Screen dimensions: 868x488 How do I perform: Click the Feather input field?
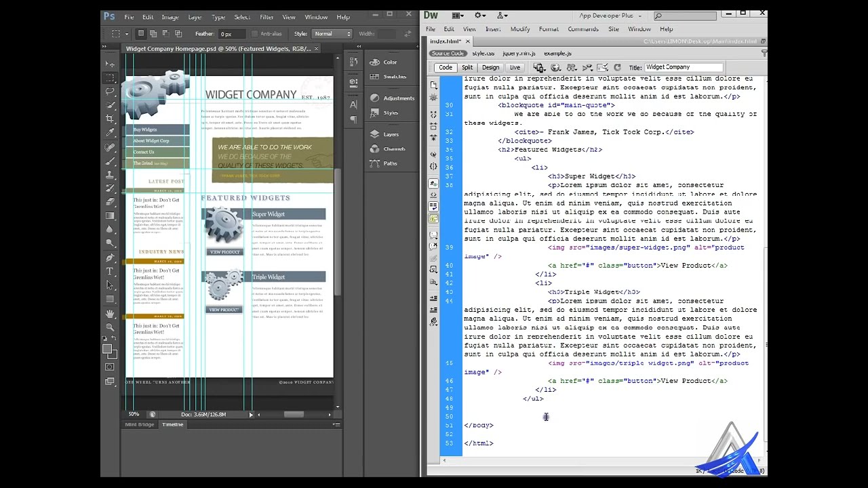click(x=231, y=34)
